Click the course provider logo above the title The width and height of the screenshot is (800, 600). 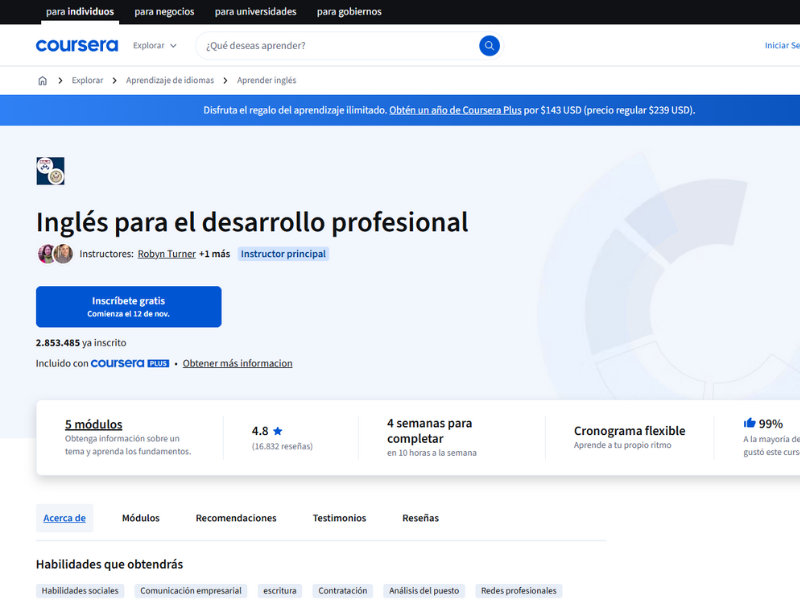pos(50,170)
